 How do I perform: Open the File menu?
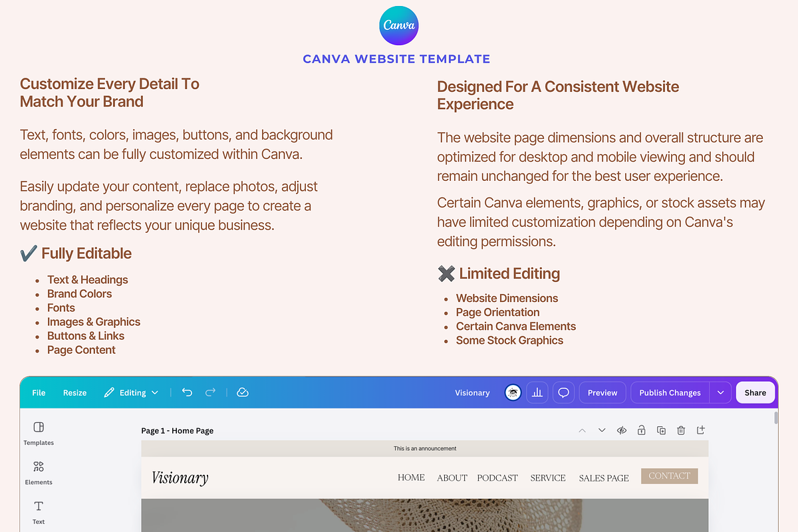(39, 392)
